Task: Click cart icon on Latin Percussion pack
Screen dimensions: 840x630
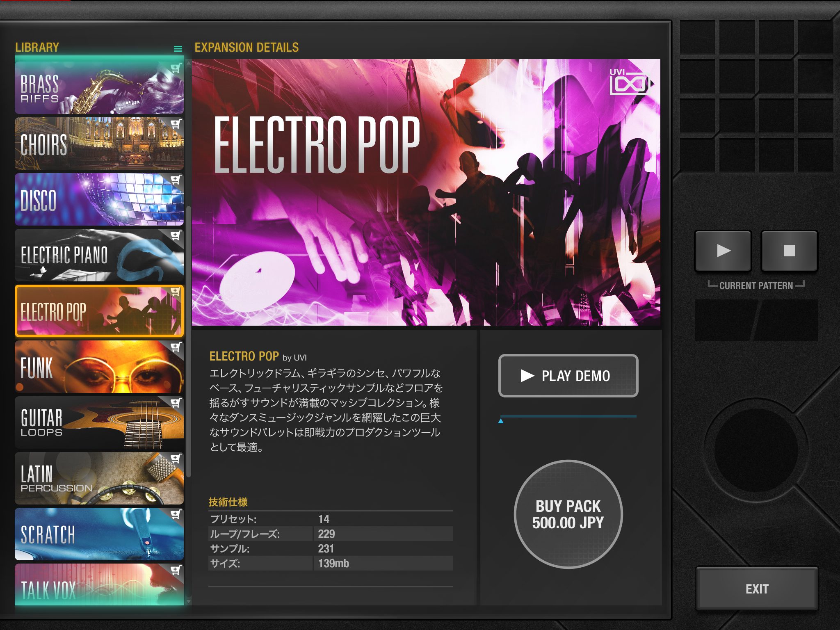Action: click(x=176, y=459)
